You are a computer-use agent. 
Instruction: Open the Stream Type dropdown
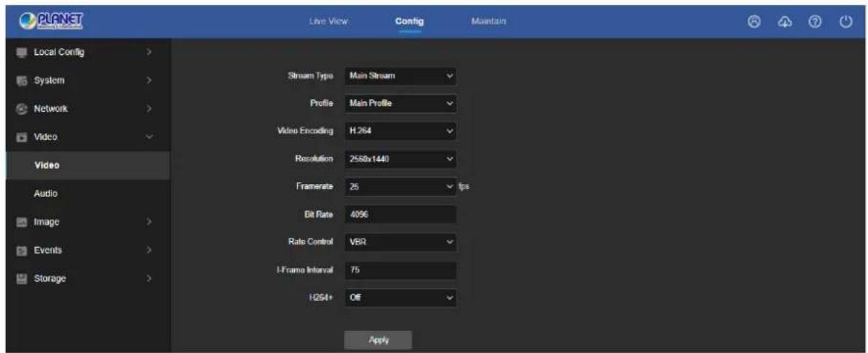point(400,75)
